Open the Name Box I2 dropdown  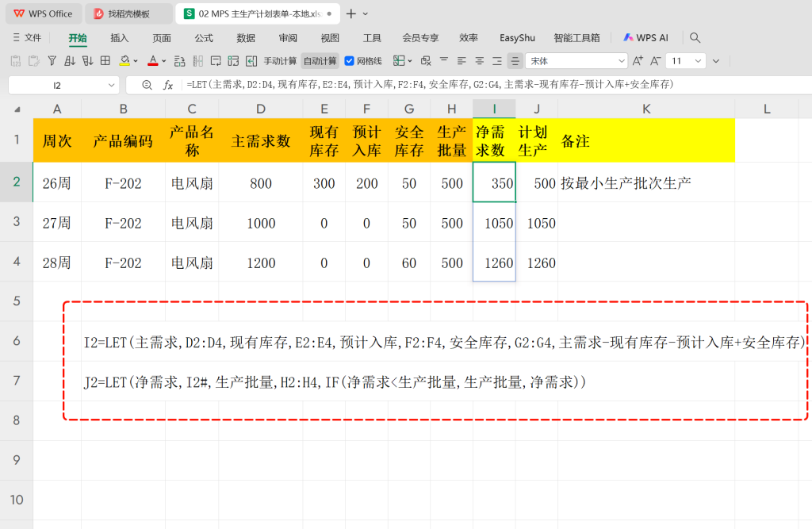pos(111,86)
